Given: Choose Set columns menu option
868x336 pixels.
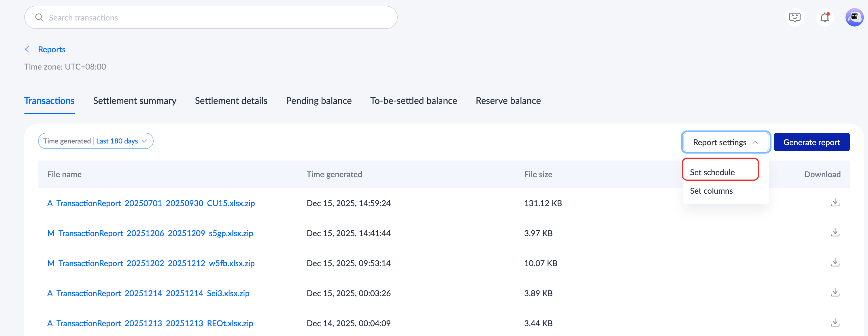Looking at the screenshot, I should tap(711, 191).
